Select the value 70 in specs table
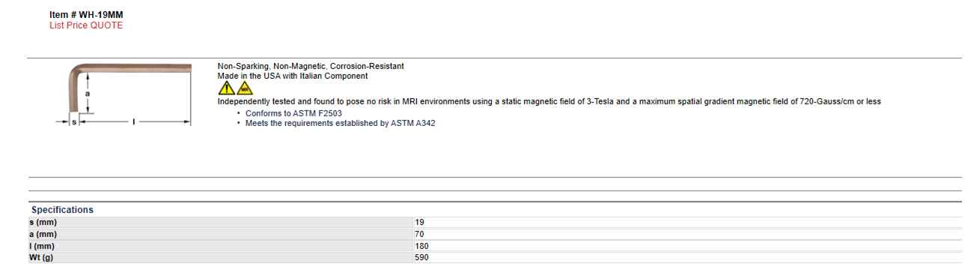980x279 pixels. pyautogui.click(x=419, y=234)
